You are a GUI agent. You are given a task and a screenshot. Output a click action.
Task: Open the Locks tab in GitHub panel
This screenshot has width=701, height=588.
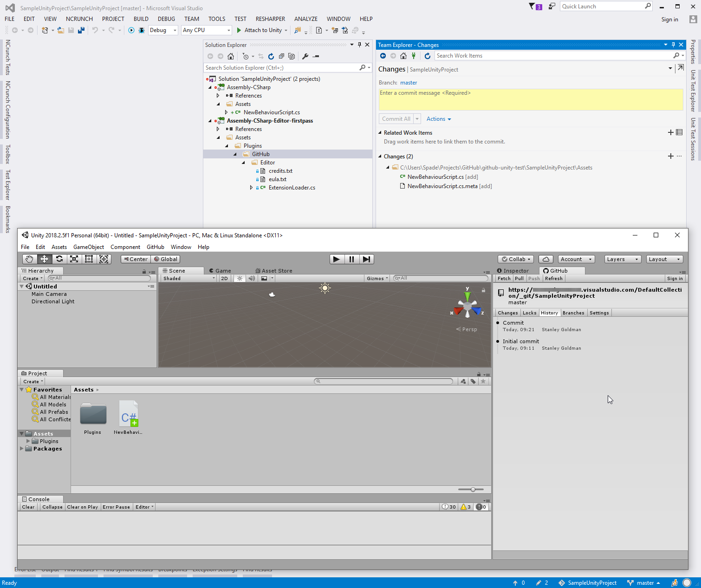pyautogui.click(x=529, y=313)
